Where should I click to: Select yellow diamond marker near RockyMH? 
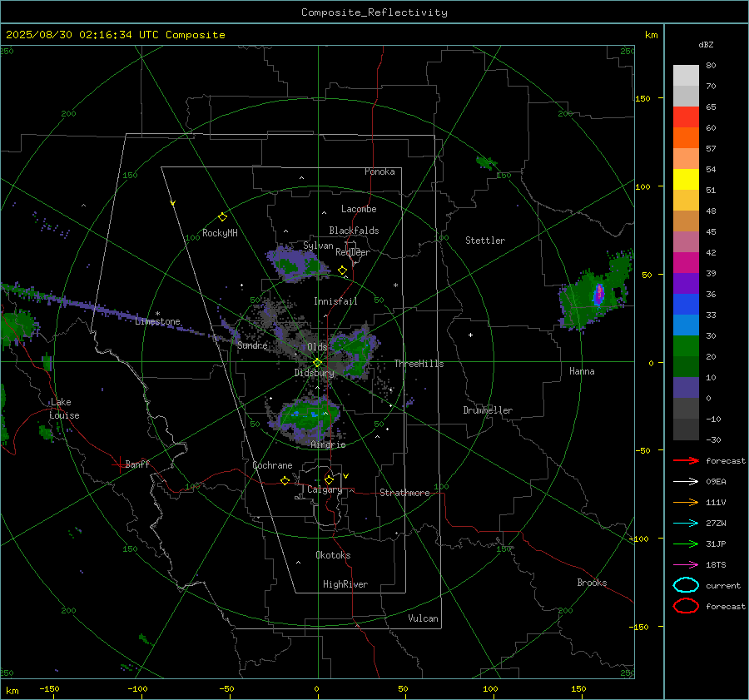[222, 217]
